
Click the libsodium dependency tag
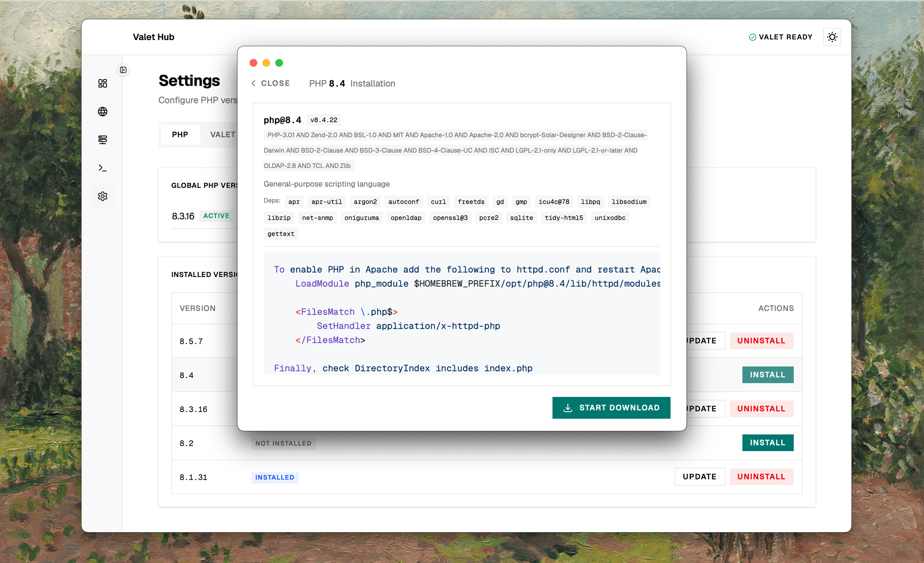click(x=629, y=202)
